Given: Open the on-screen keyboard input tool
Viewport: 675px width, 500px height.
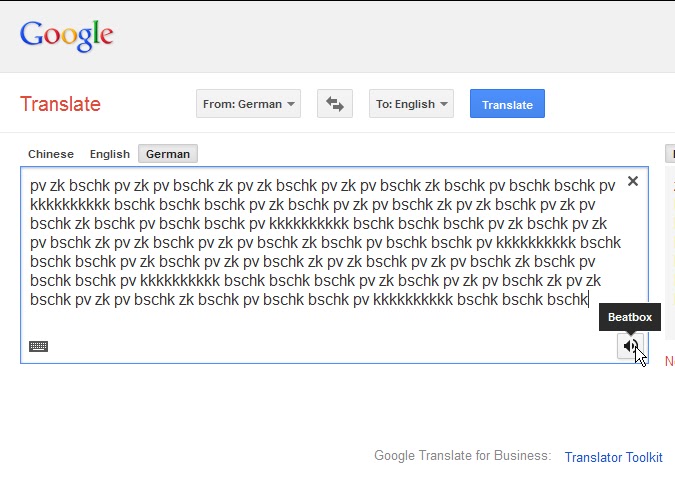Looking at the screenshot, I should [38, 346].
